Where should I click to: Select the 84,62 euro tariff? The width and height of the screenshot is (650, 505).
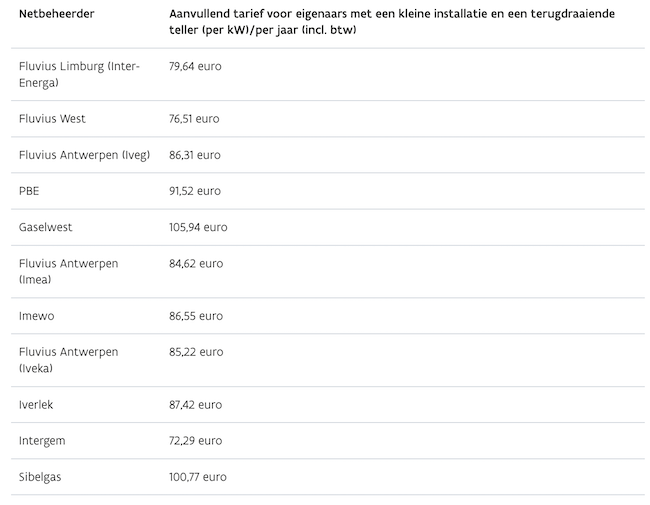click(x=196, y=264)
